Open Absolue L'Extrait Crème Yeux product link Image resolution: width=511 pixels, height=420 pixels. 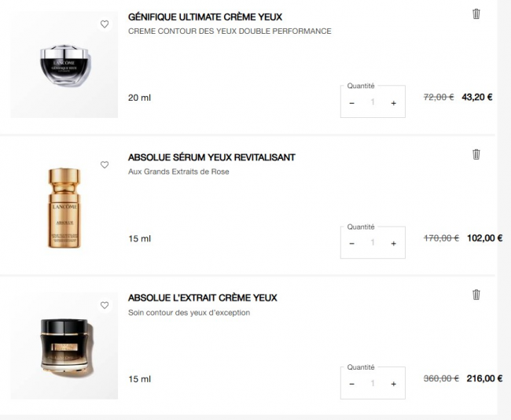(202, 298)
